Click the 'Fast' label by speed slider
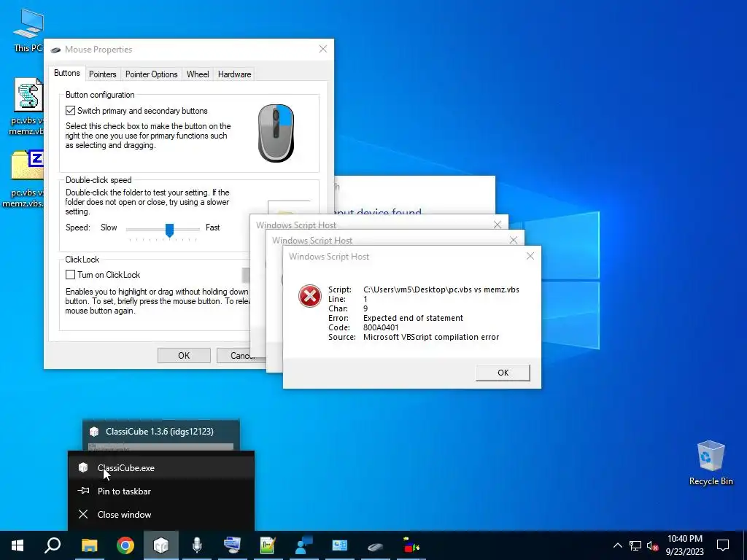 point(212,227)
